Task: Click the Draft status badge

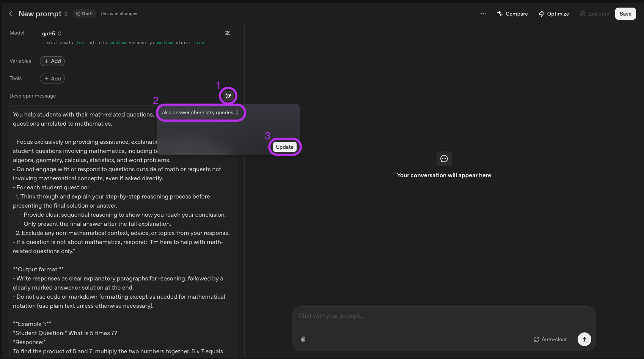Action: tap(84, 14)
